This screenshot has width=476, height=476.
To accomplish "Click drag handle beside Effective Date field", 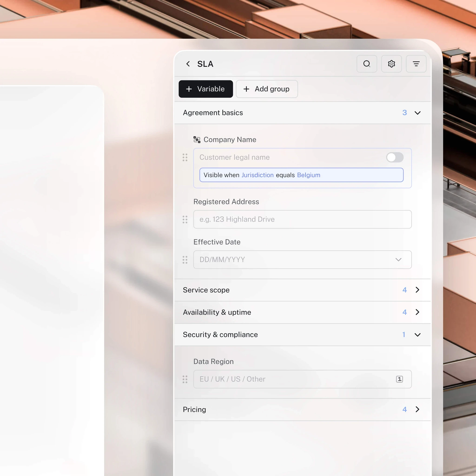I will 185,260.
